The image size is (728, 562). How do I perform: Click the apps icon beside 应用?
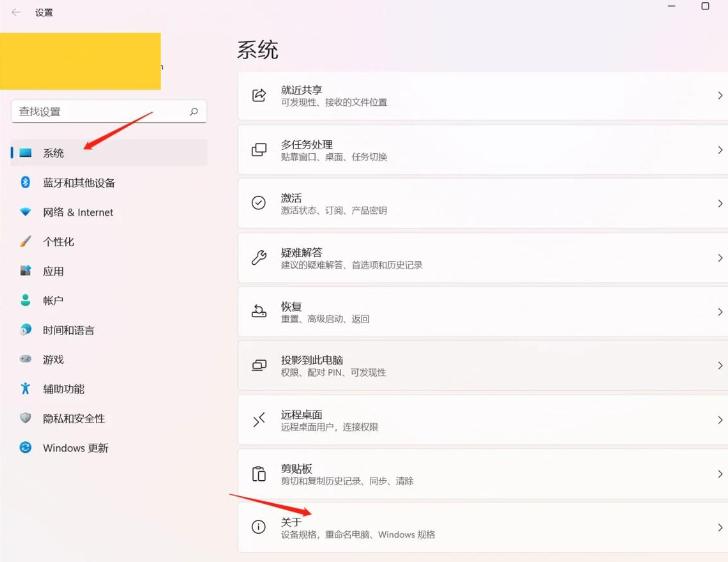26,270
